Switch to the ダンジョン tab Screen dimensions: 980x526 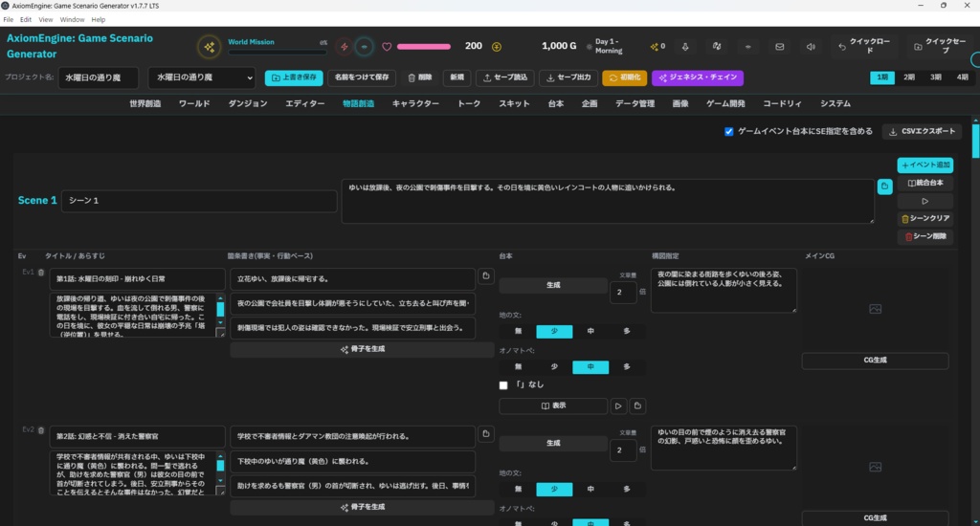pyautogui.click(x=248, y=103)
